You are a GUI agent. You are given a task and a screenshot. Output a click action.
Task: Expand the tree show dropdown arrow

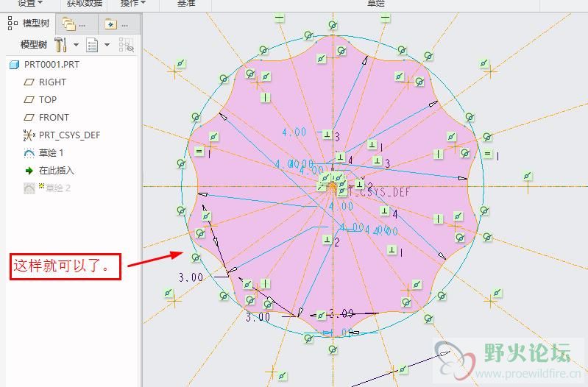107,45
